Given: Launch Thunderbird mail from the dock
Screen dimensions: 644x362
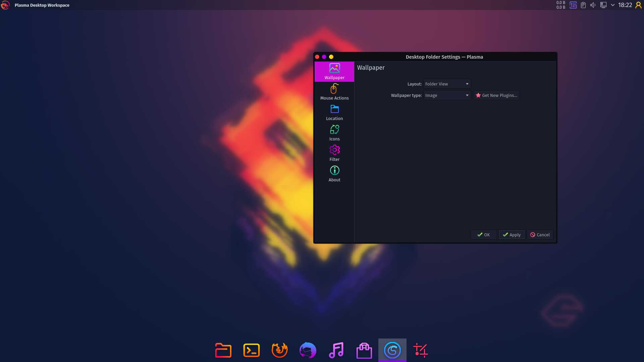Looking at the screenshot, I should point(308,350).
